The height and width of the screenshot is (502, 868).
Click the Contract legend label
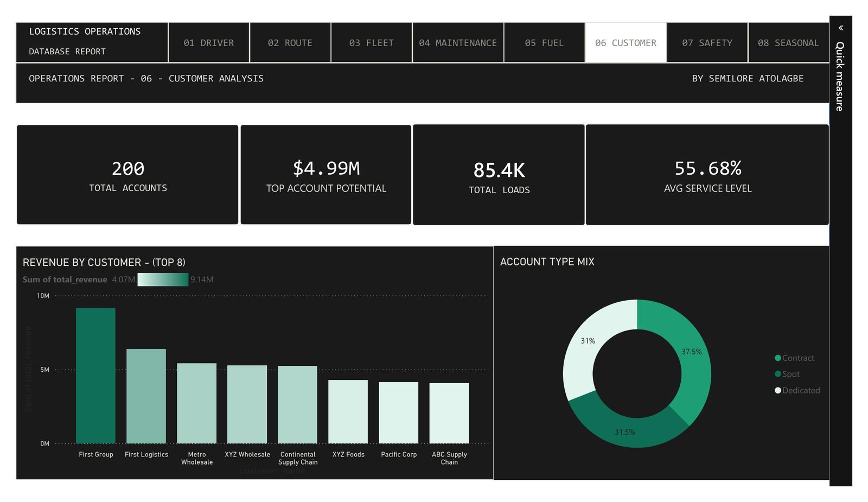798,358
